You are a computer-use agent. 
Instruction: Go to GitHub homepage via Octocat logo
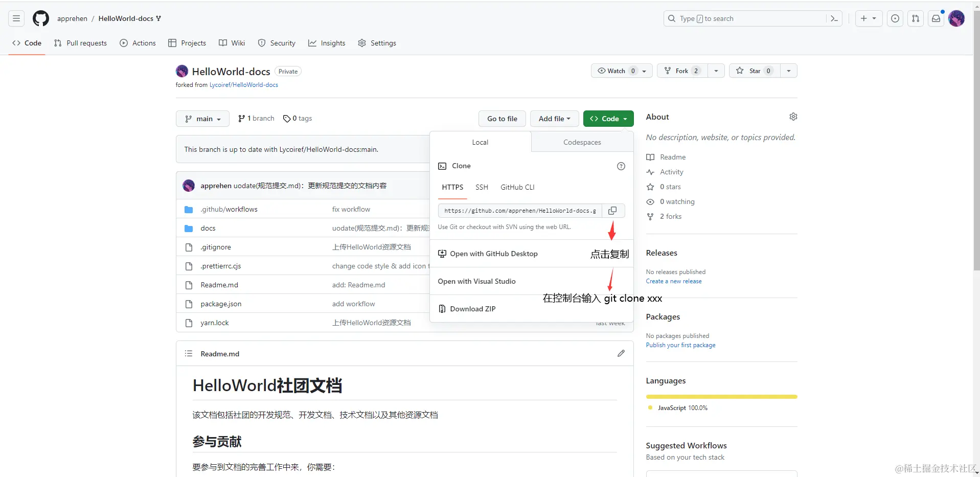[41, 18]
